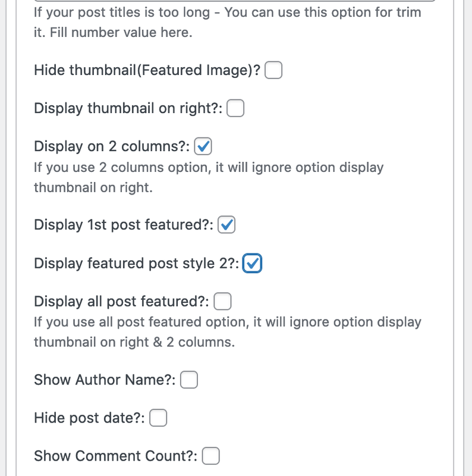Click the 'Display 1st post featured?:' label text
The height and width of the screenshot is (476, 472).
tap(124, 225)
